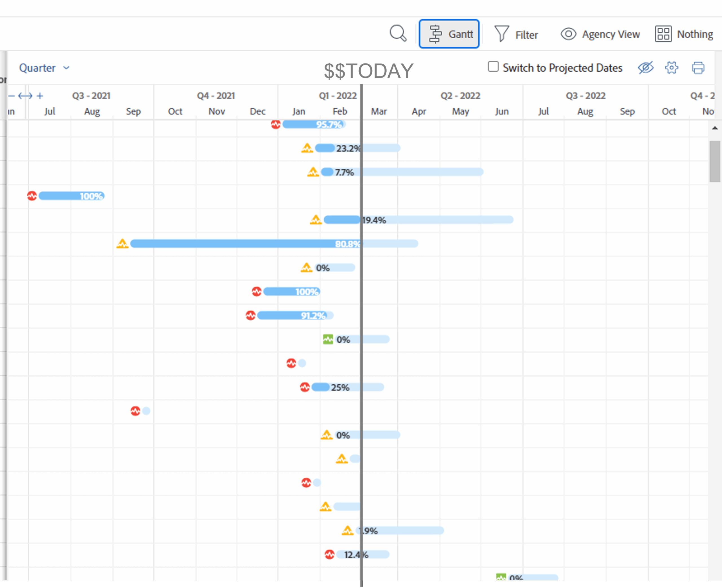Screen dimensions: 722x588
Task: Zoom in with the plus icon
Action: pyautogui.click(x=40, y=96)
